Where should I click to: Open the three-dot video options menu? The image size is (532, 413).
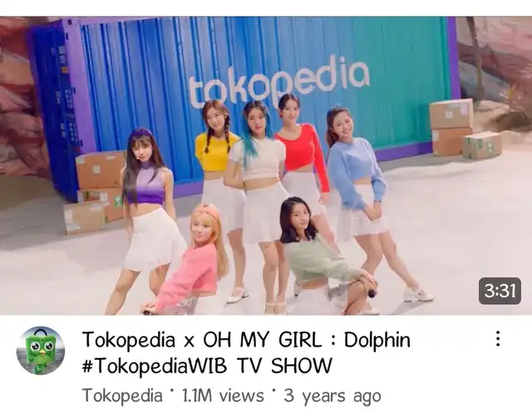[x=497, y=339]
